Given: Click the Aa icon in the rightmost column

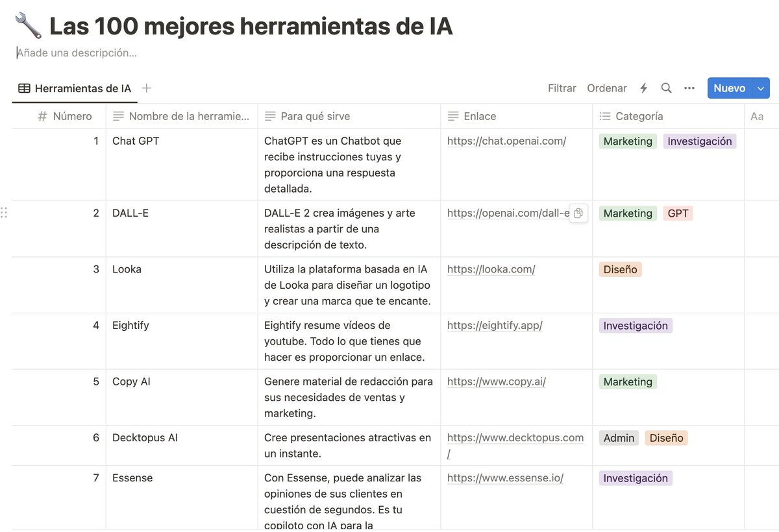Looking at the screenshot, I should [x=757, y=115].
